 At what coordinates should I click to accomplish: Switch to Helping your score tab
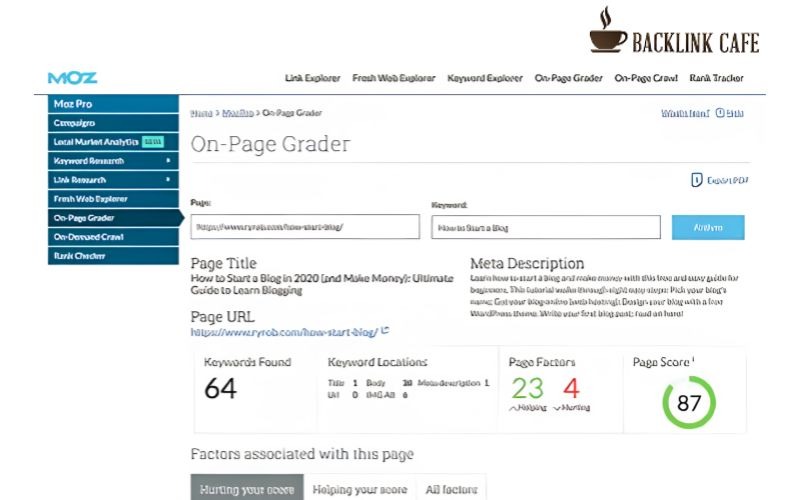tap(360, 488)
